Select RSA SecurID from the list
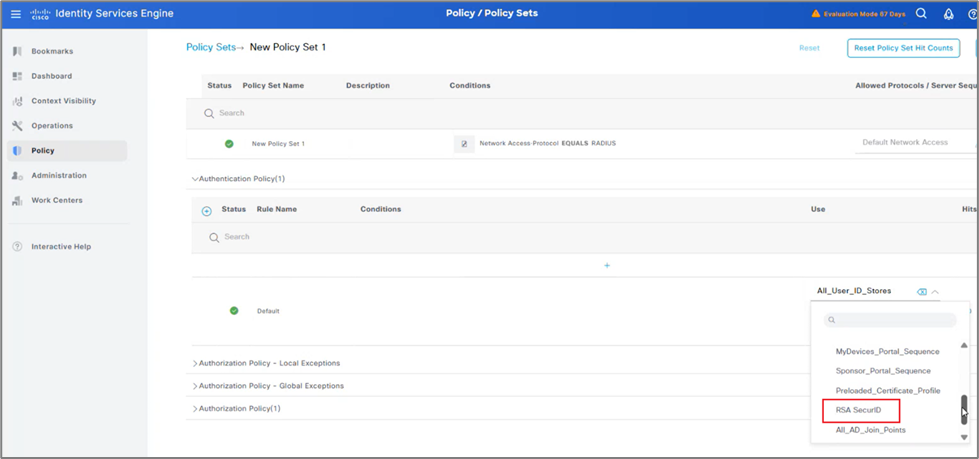Viewport: 979px width, 459px height. [x=859, y=410]
